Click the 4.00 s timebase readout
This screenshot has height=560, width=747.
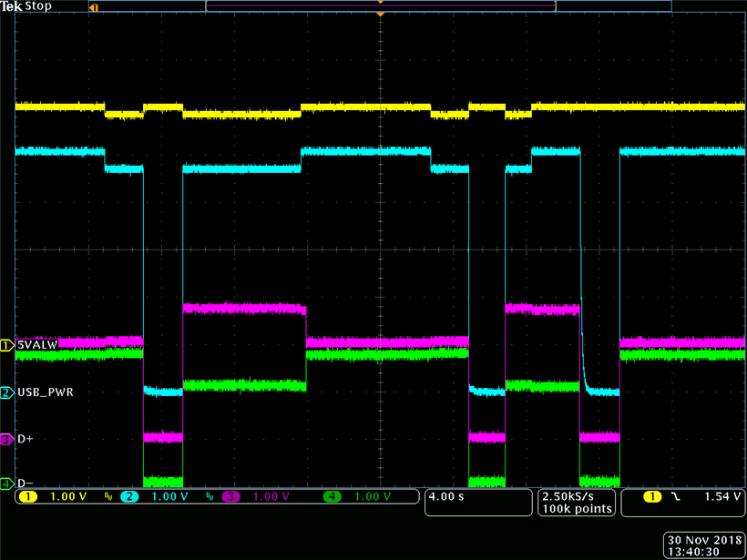[x=446, y=496]
